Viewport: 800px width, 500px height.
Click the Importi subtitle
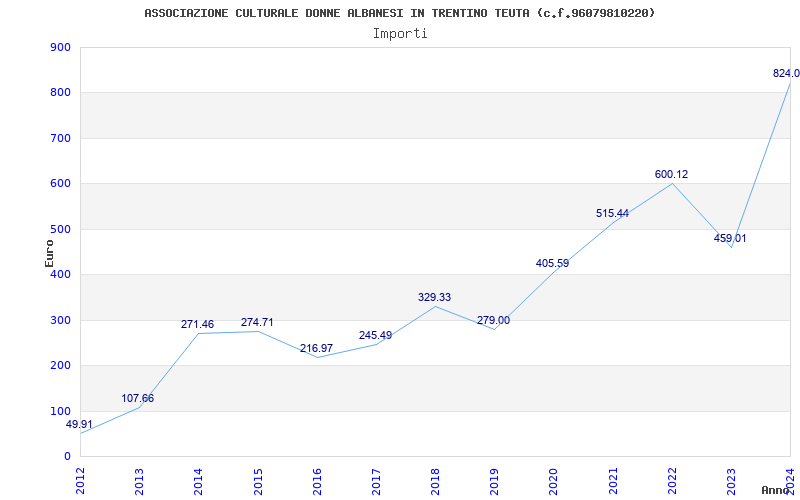click(400, 34)
